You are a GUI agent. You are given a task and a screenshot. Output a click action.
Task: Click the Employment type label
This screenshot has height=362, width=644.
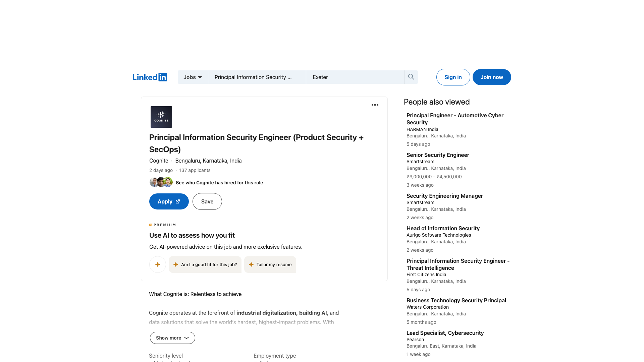point(275,356)
